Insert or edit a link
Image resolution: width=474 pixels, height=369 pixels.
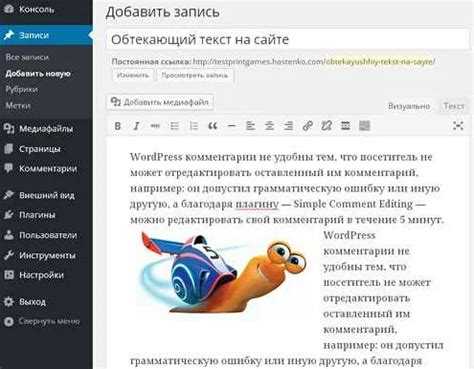307,126
